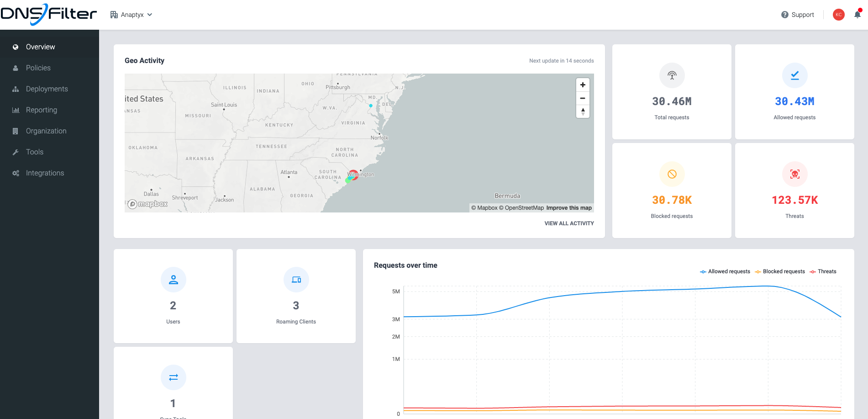Click the KC user avatar menu

838,14
